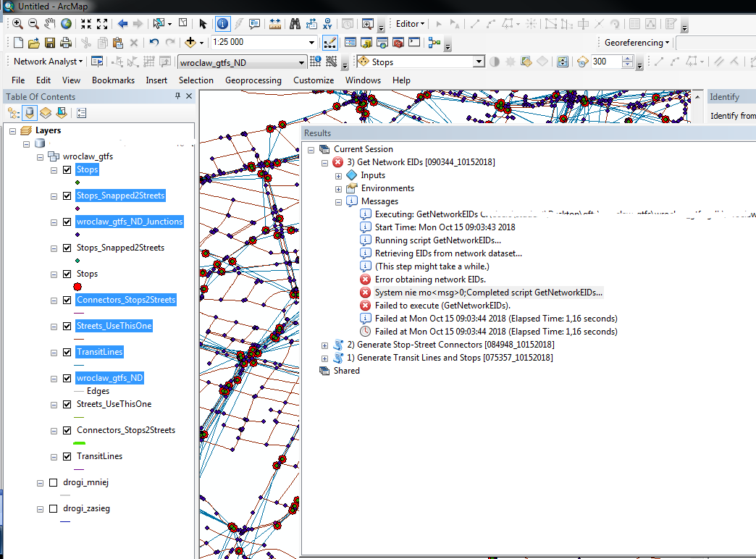Collapse the Messages node in Results

point(338,202)
